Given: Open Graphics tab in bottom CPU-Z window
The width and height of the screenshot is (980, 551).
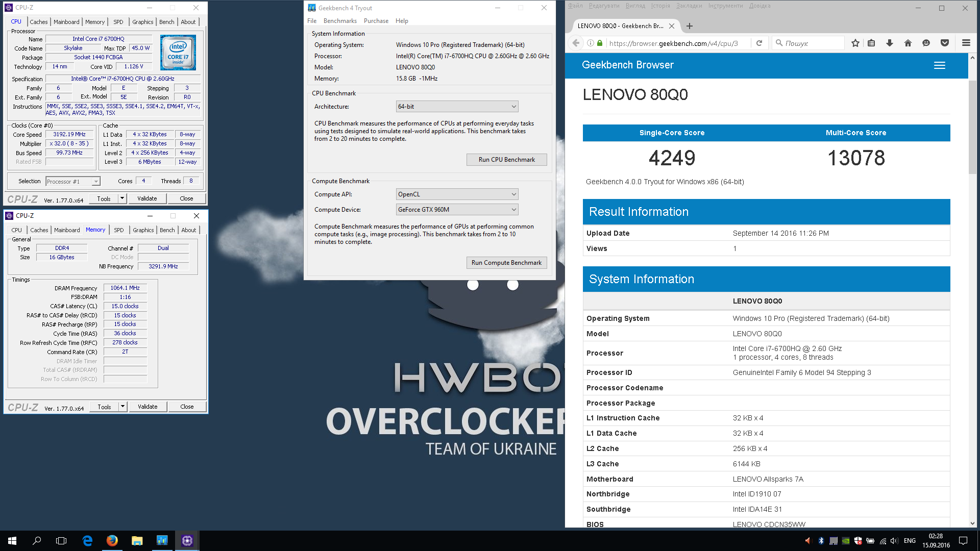Looking at the screenshot, I should coord(143,230).
